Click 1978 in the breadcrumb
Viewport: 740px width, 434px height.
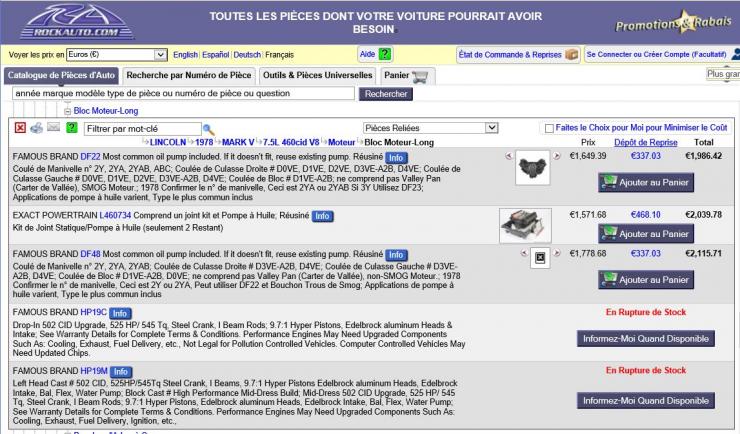(x=204, y=142)
